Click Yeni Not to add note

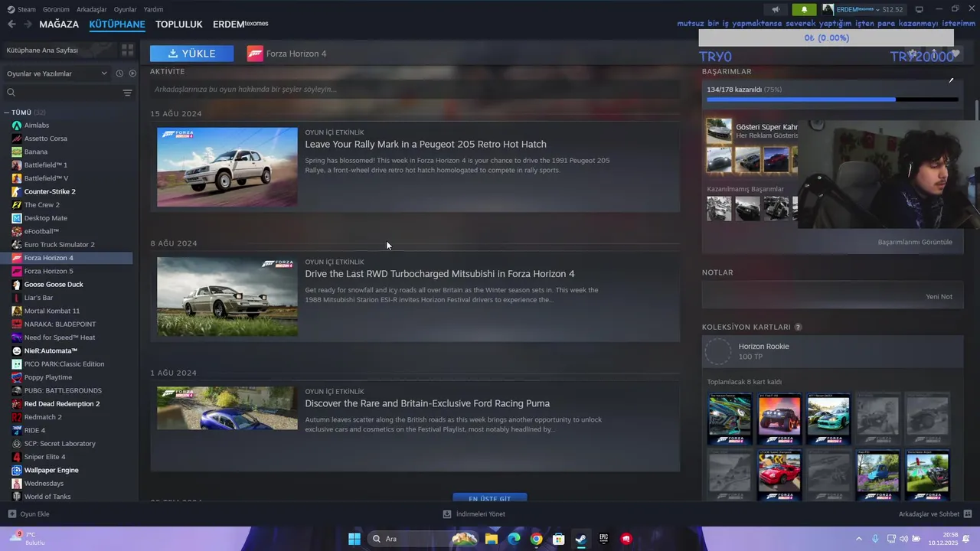[x=939, y=297]
